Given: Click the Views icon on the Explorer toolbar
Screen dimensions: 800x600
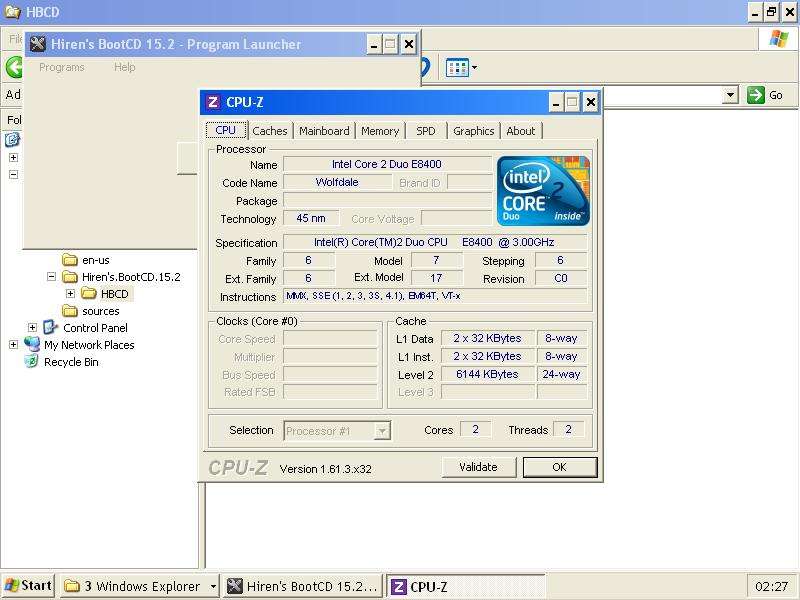Looking at the screenshot, I should 457,67.
